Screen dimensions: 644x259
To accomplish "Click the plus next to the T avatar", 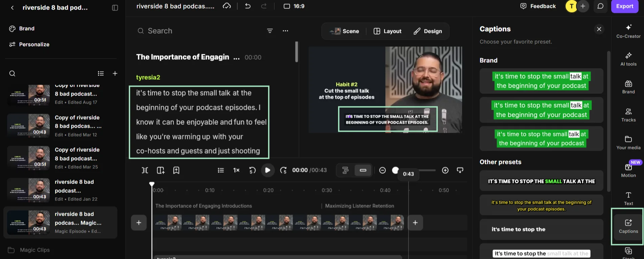I will pos(583,6).
